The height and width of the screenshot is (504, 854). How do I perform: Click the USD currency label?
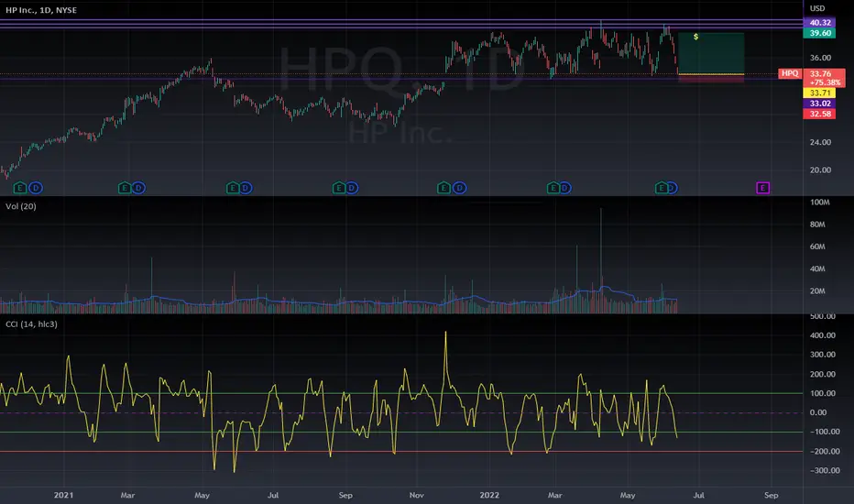point(817,8)
